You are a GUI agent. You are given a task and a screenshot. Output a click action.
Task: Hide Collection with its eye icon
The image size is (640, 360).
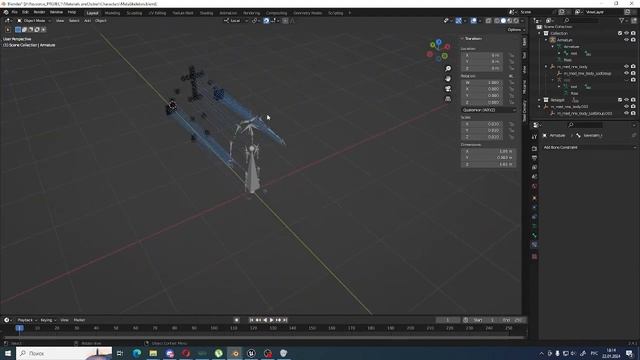(x=627, y=33)
